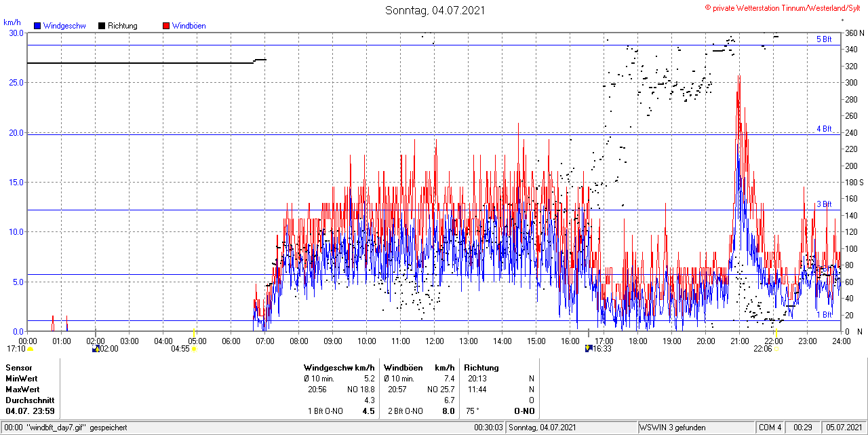Click the sunset icon next to 17:10
The image size is (868, 435).
31,349
